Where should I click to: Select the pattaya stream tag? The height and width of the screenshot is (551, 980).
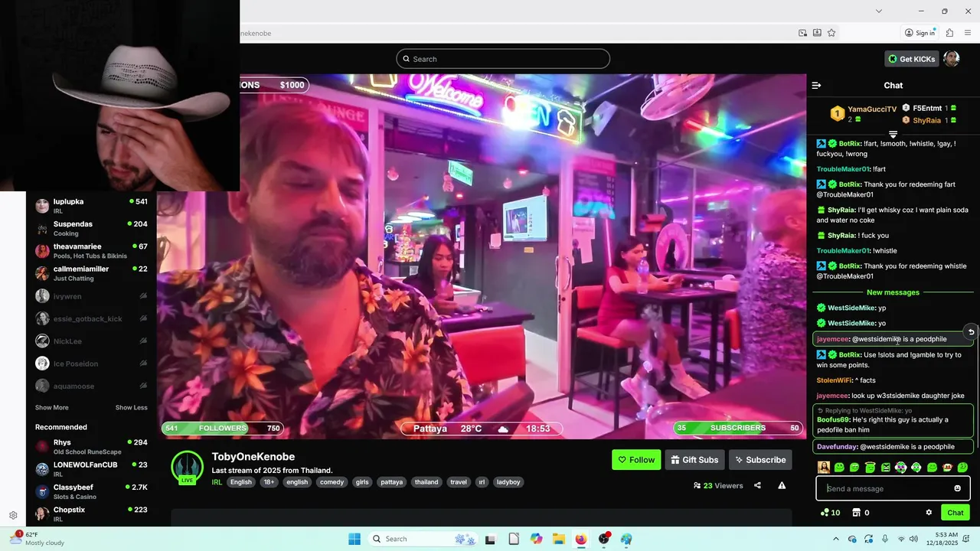391,482
